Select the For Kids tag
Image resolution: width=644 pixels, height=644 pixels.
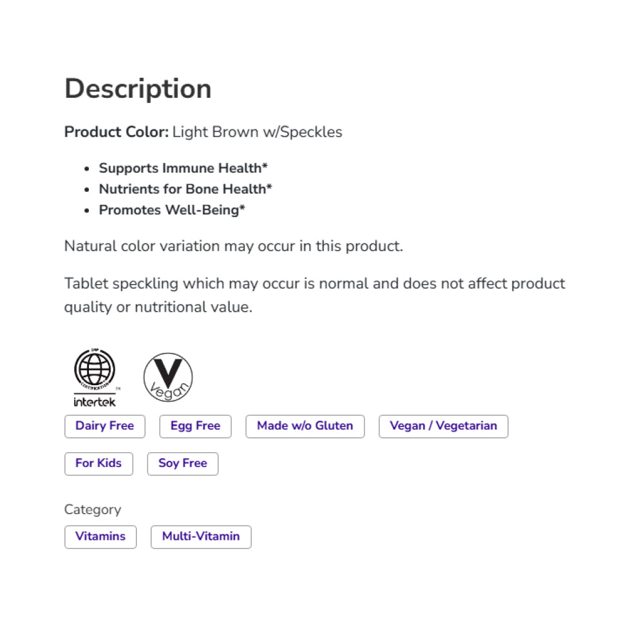(99, 464)
